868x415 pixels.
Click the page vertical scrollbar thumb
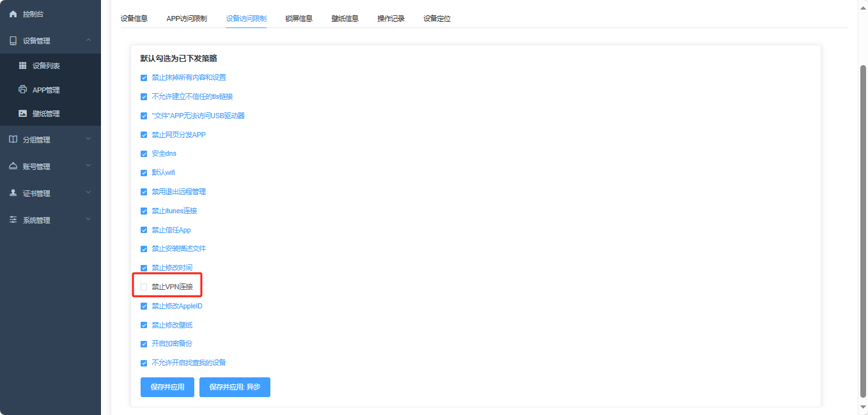click(x=863, y=230)
